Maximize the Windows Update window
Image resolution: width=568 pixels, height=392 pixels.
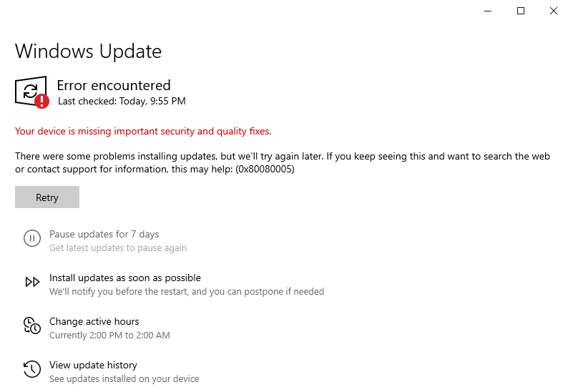(x=521, y=11)
